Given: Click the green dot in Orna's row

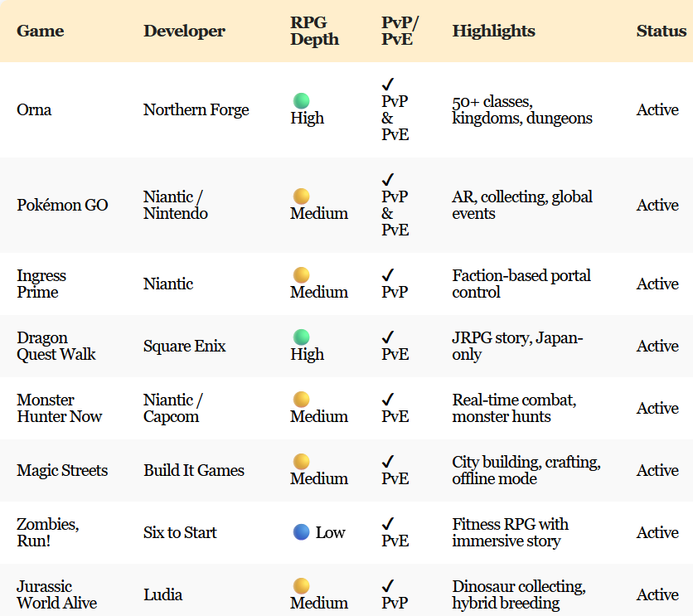Looking at the screenshot, I should pyautogui.click(x=301, y=101).
